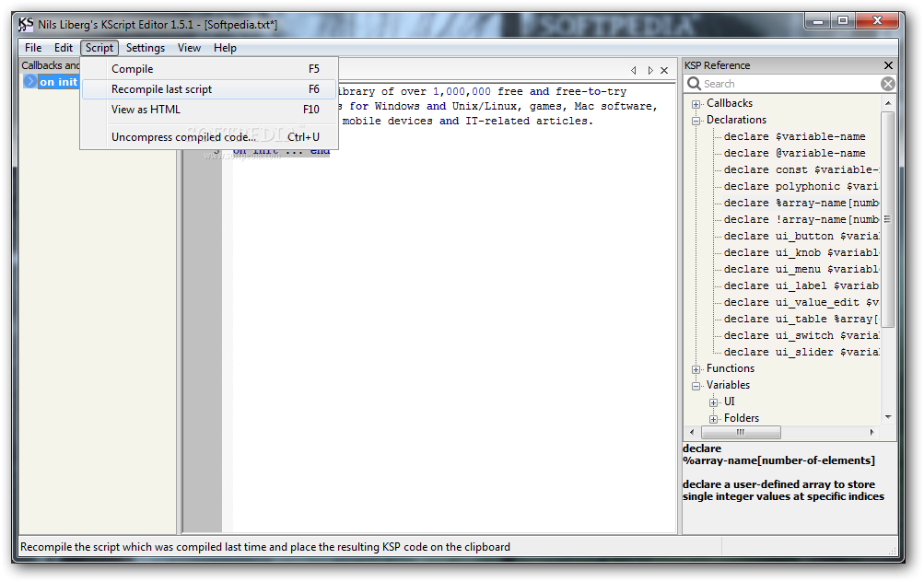Click 'IT-related' in the editor text
Image resolution: width=924 pixels, height=582 pixels.
(x=497, y=121)
